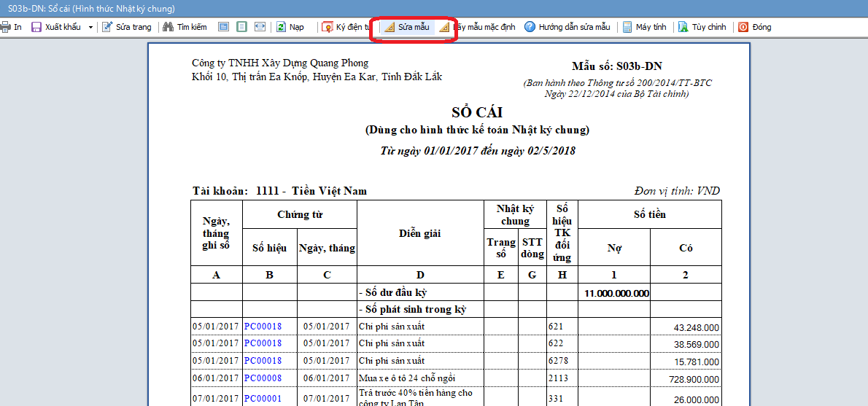868x406 pixels.
Task: Click the Mẫu số: S03b-DN text
Action: (618, 66)
